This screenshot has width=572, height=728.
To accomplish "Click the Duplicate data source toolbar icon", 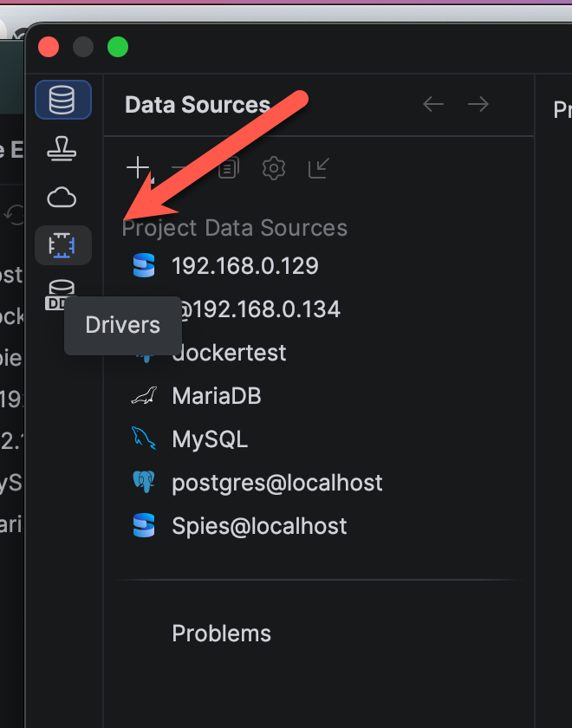I will 229,167.
